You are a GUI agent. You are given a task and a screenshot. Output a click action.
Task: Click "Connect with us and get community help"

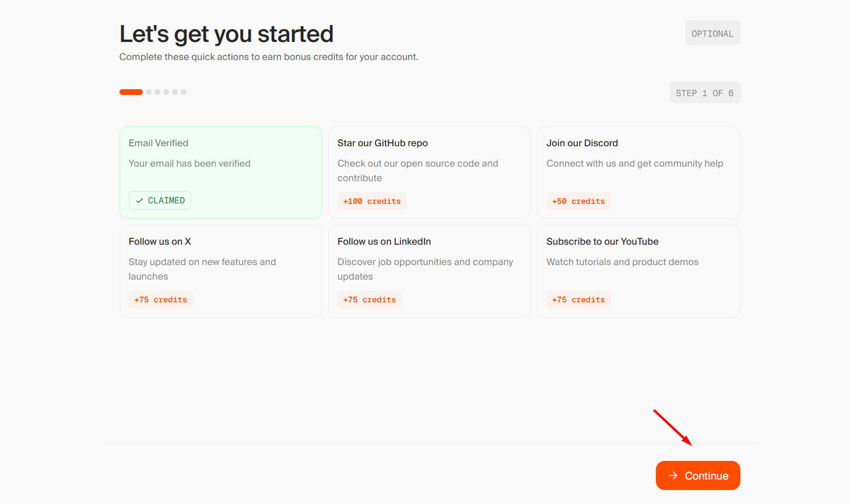click(x=635, y=164)
